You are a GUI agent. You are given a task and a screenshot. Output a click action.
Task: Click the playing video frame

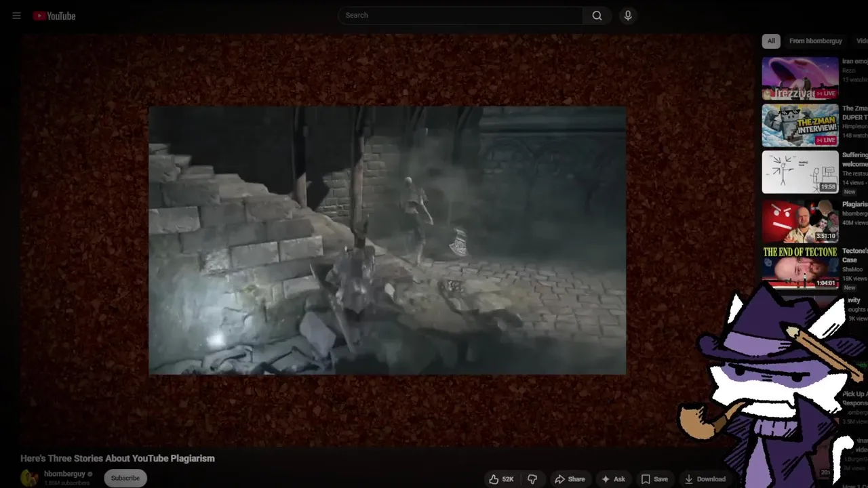click(387, 240)
